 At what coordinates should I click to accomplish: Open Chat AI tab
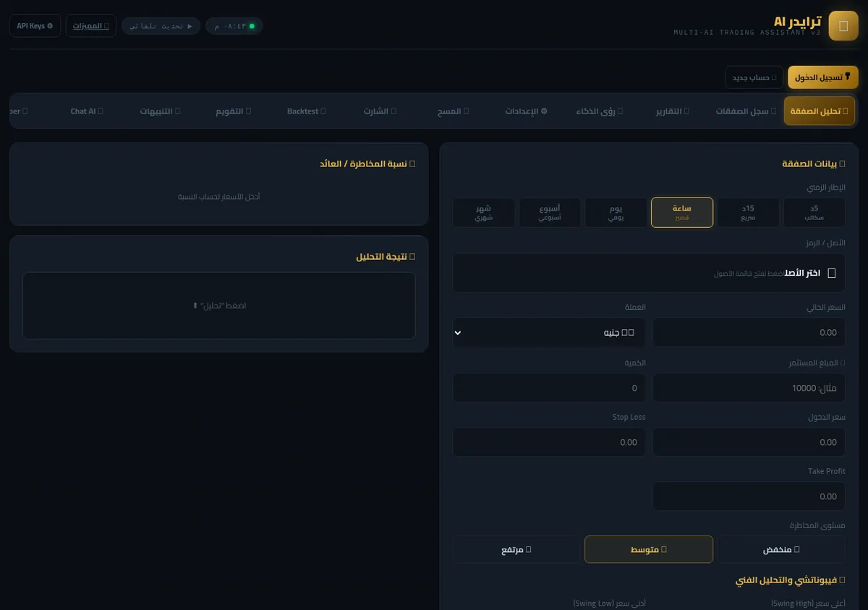point(87,111)
